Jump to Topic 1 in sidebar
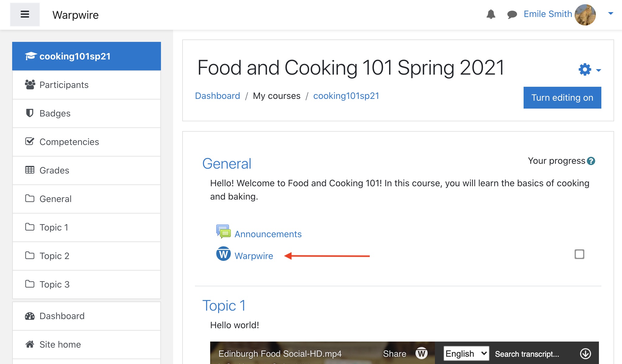 (x=87, y=227)
